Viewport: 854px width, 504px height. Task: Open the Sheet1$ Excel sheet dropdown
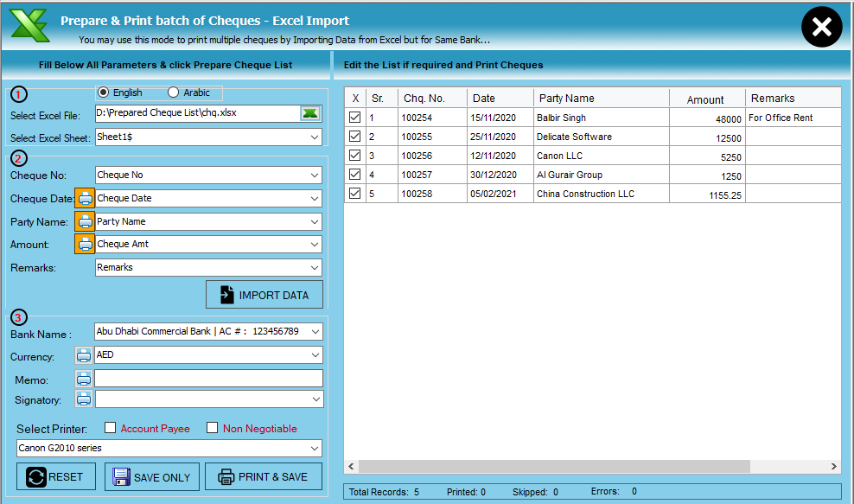coord(313,137)
